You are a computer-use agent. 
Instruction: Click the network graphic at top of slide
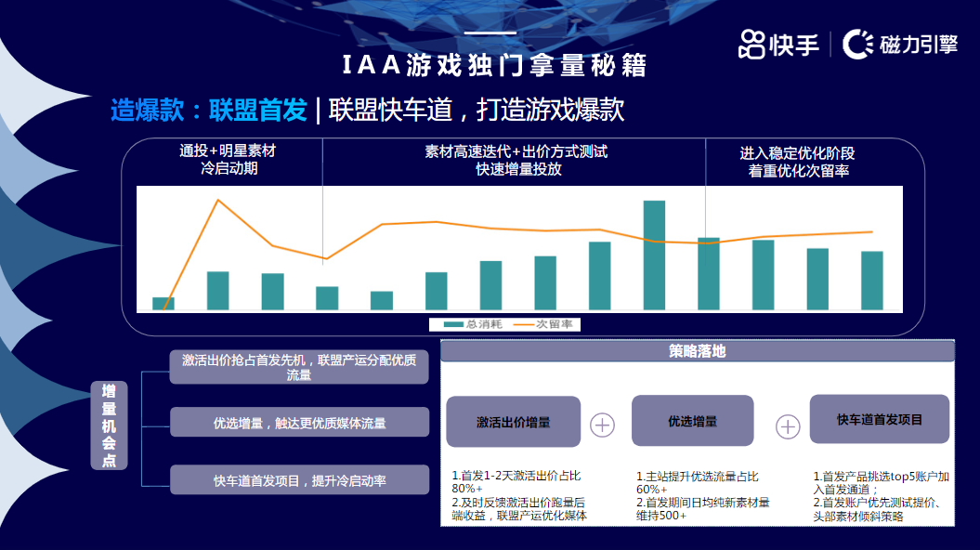483,14
